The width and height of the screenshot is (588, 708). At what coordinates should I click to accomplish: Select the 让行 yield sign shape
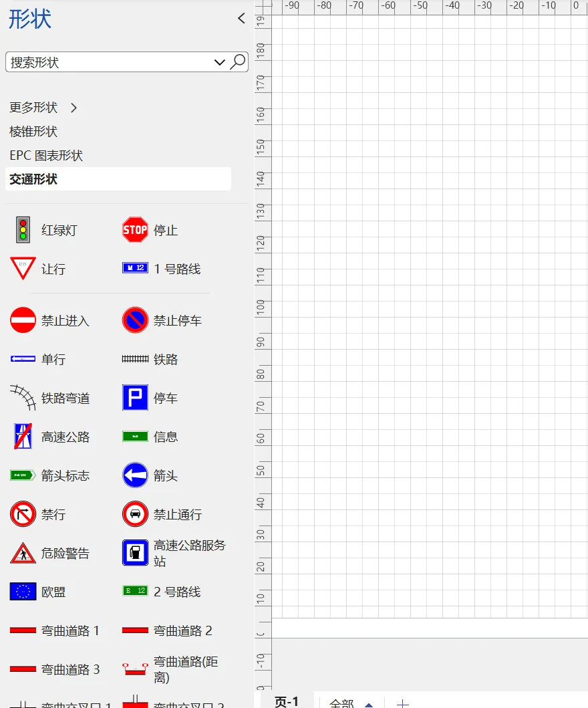tap(22, 269)
